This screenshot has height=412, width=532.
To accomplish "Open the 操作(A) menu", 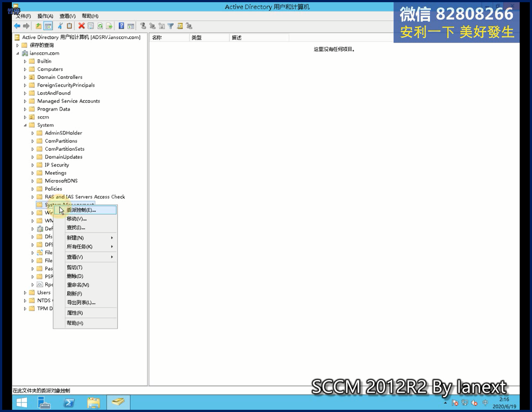I will click(45, 16).
